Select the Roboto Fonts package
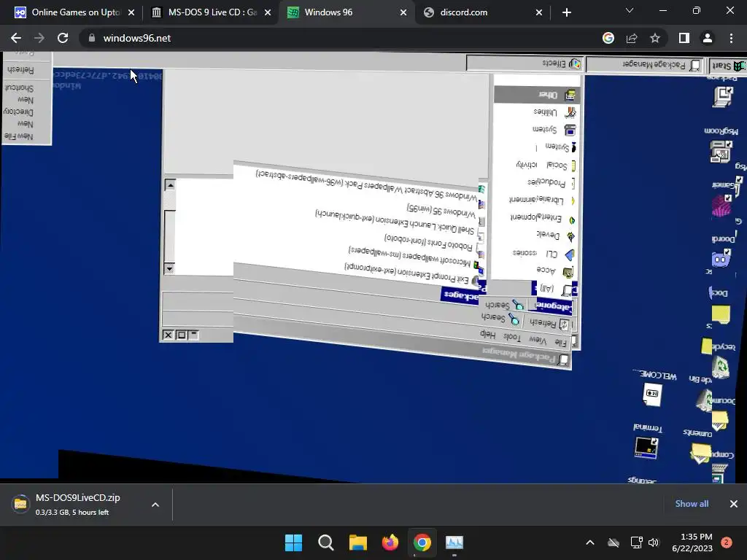The image size is (747, 560). [427, 242]
